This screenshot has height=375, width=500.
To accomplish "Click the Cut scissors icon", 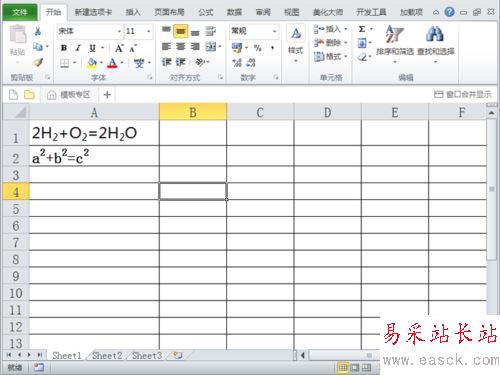I will pos(38,31).
